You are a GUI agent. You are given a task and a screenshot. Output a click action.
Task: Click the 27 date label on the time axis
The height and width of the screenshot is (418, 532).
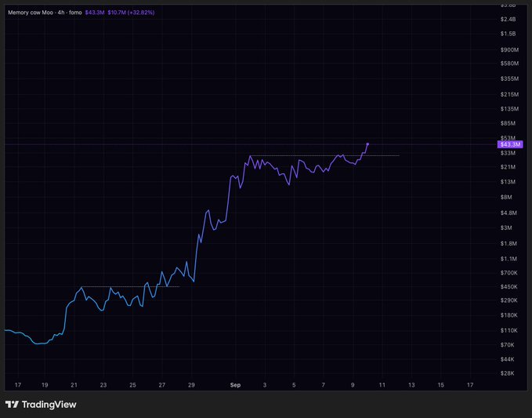point(162,385)
